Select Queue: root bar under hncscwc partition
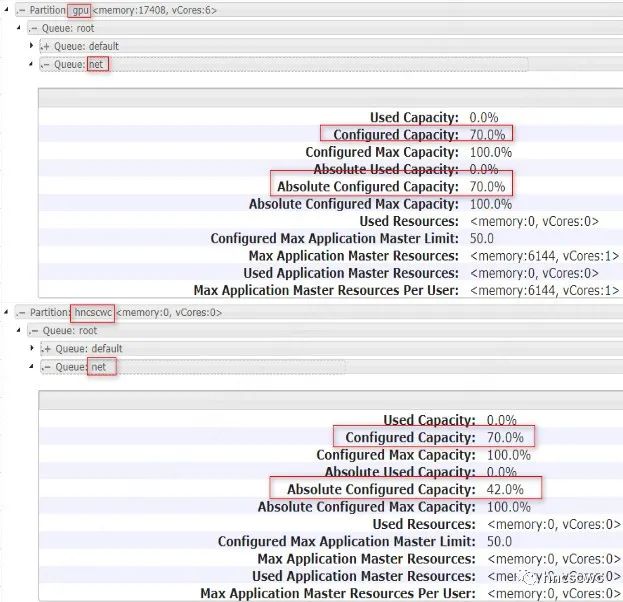 click(x=325, y=331)
